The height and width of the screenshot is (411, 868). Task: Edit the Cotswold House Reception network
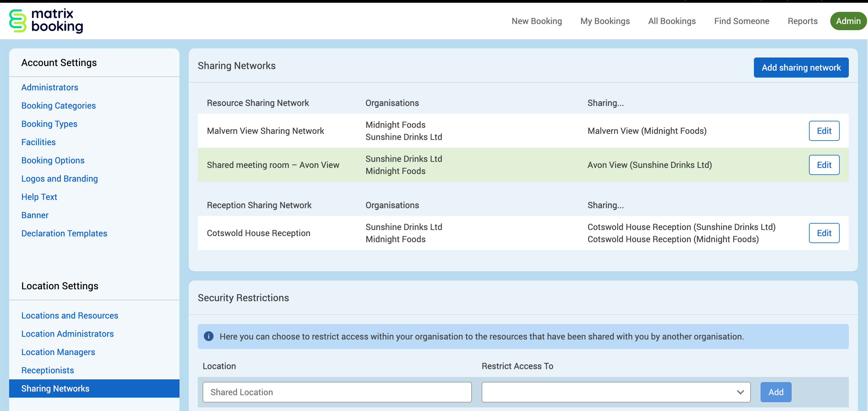coord(824,233)
